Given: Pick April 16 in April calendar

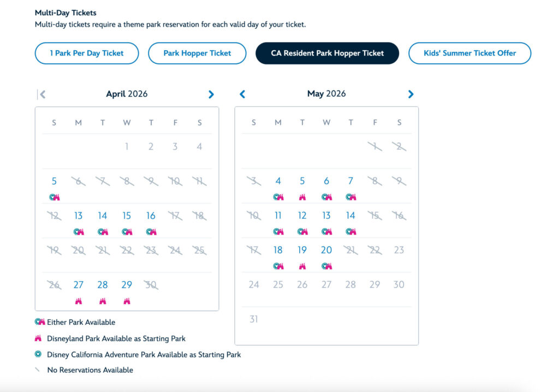Looking at the screenshot, I should point(151,216).
